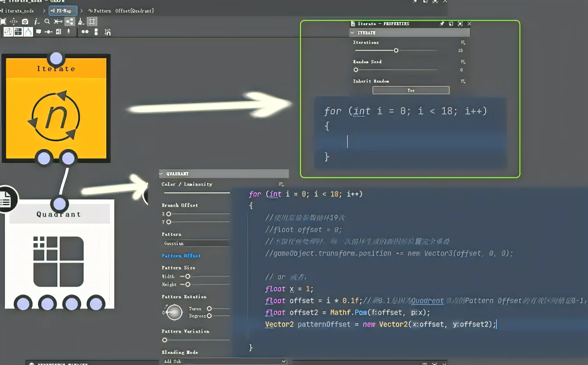Select the FX-Map breadcrumb tab
Viewport: 588px width, 365px height.
62,10
